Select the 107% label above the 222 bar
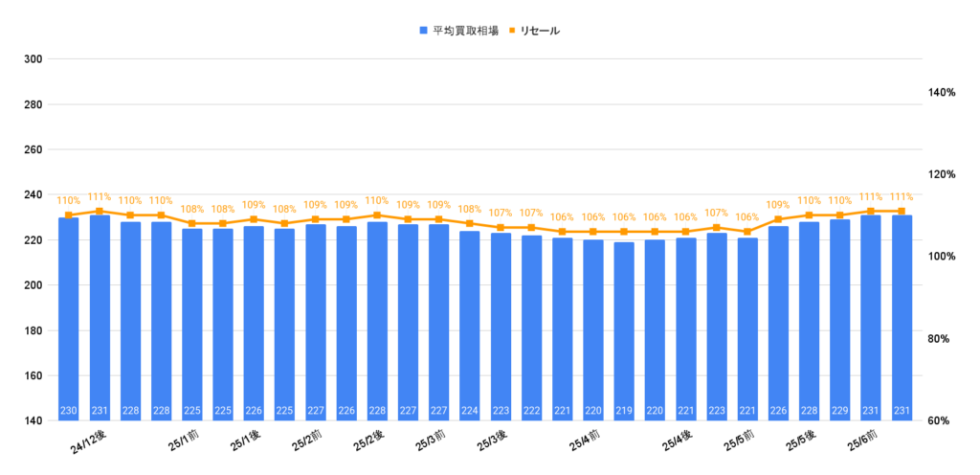Viewport: 980px width, 475px height. point(531,214)
